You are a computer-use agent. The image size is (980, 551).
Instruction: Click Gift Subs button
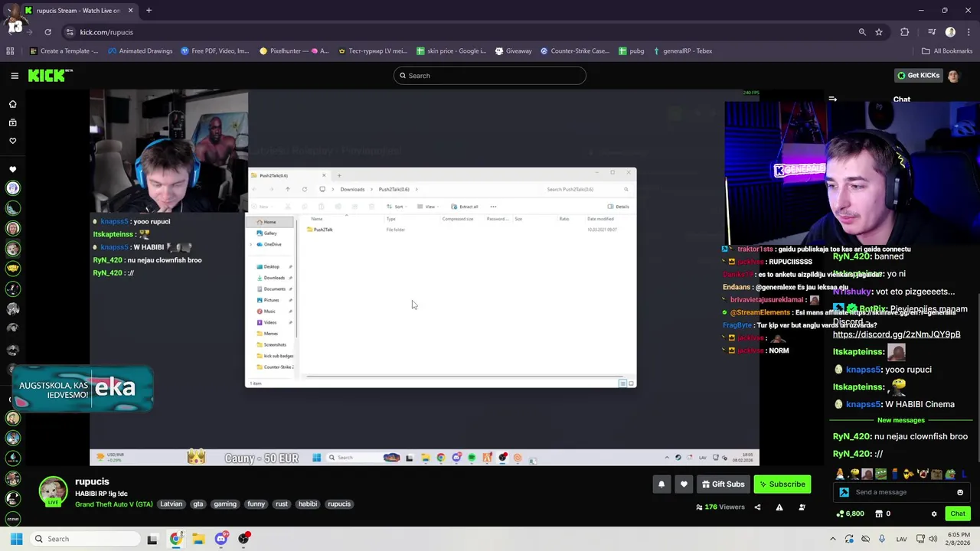[x=723, y=484]
